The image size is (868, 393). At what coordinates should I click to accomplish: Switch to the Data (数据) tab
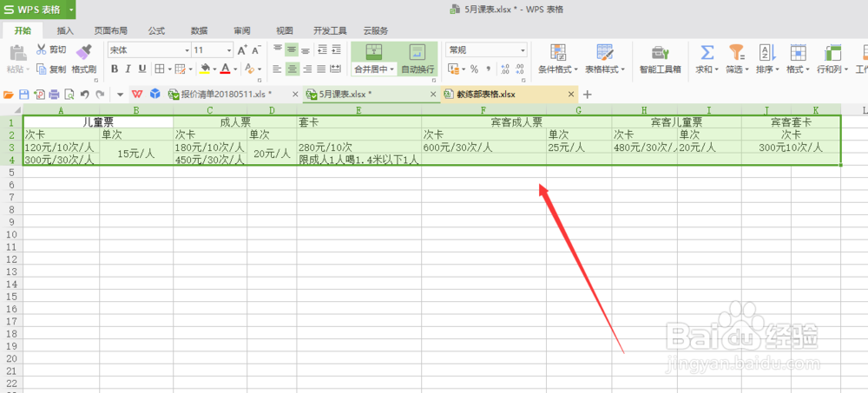pos(200,31)
